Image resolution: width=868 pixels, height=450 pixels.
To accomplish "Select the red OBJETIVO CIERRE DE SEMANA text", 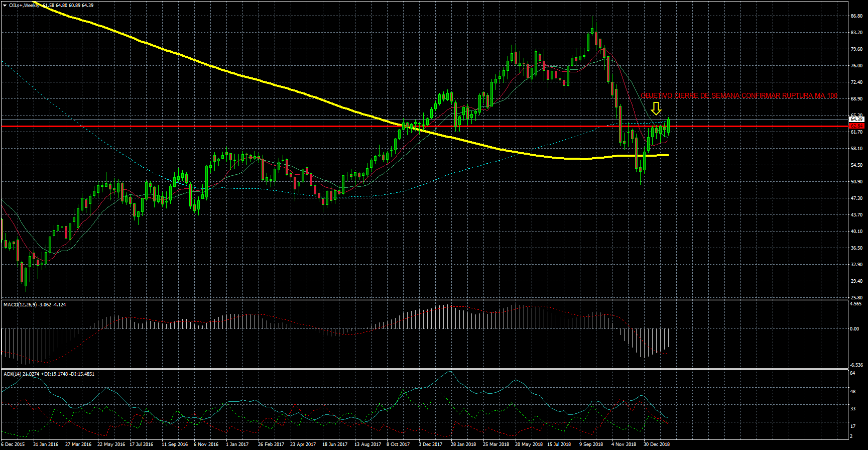I will 738,96.
